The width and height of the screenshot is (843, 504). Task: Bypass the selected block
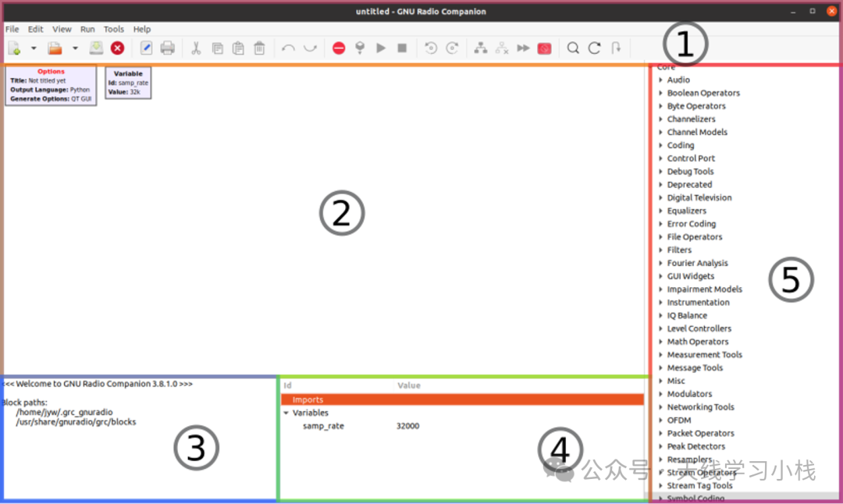pyautogui.click(x=523, y=48)
